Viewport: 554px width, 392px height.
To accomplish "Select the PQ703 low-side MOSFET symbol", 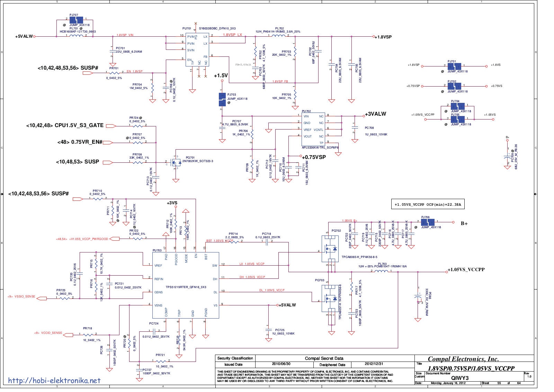I will pyautogui.click(x=330, y=298).
